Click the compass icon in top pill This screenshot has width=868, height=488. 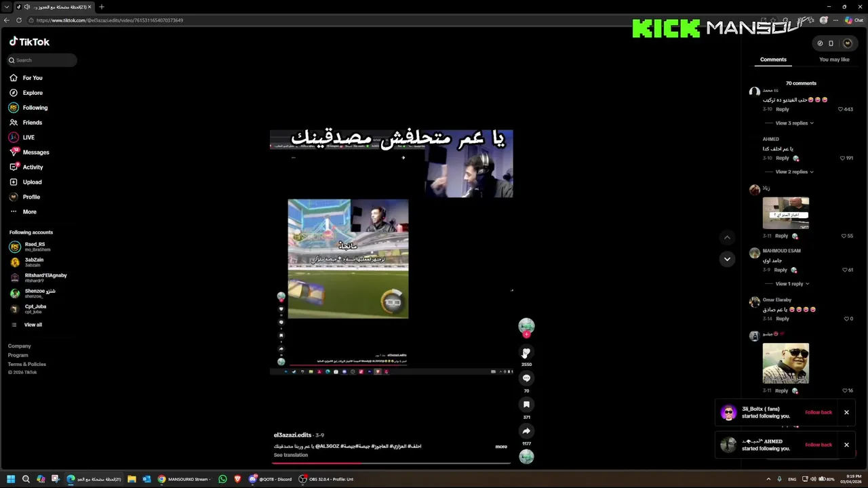point(820,43)
